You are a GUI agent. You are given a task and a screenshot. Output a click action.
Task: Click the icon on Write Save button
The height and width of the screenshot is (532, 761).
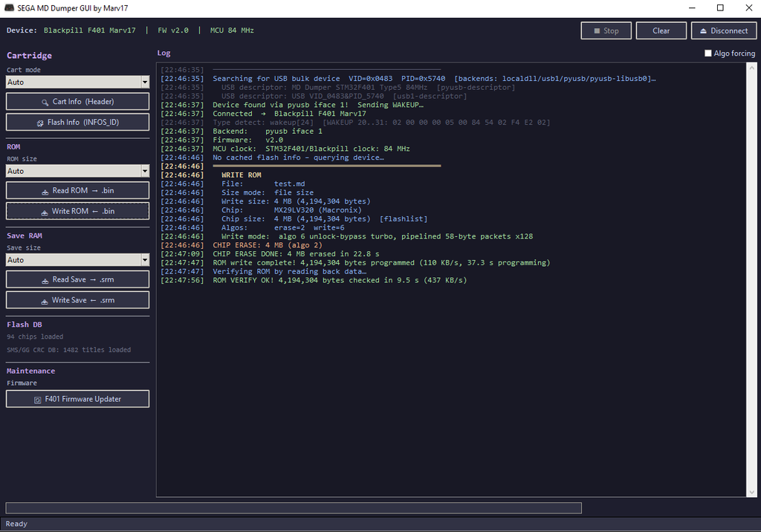click(44, 301)
